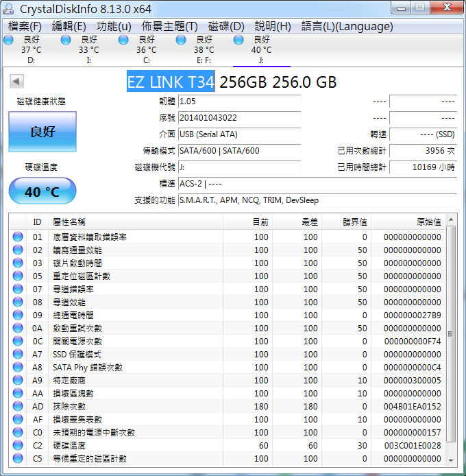Click the EZ LINK T34 disk title

coord(171,82)
